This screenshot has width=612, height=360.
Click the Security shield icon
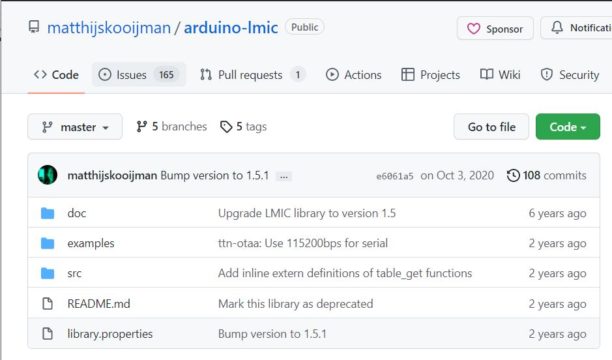pos(547,75)
